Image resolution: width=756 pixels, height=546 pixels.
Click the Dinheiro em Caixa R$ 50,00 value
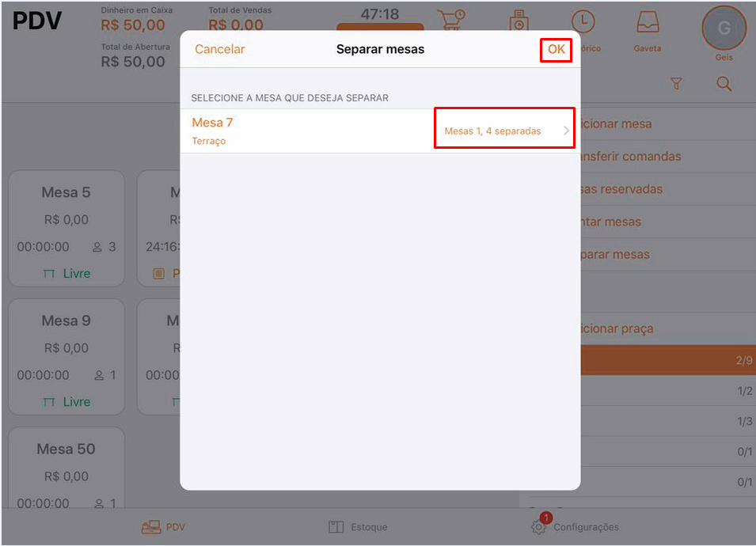(132, 25)
